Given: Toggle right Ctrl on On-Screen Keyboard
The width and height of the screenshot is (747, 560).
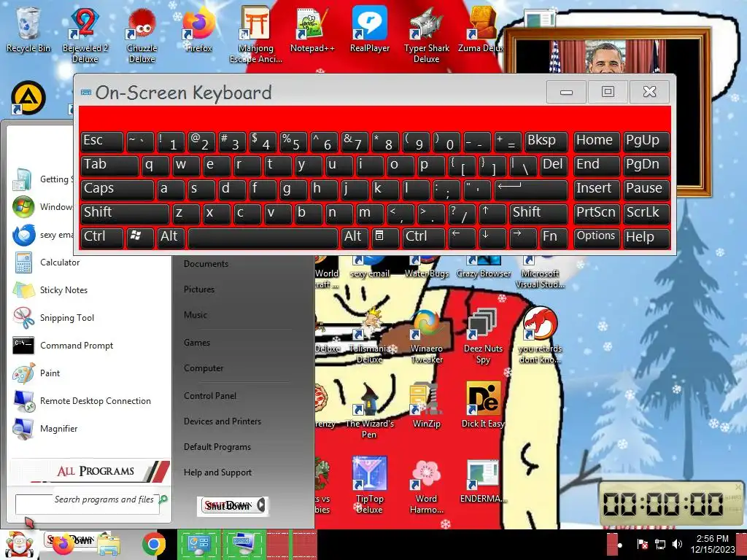Looking at the screenshot, I should pyautogui.click(x=424, y=237).
